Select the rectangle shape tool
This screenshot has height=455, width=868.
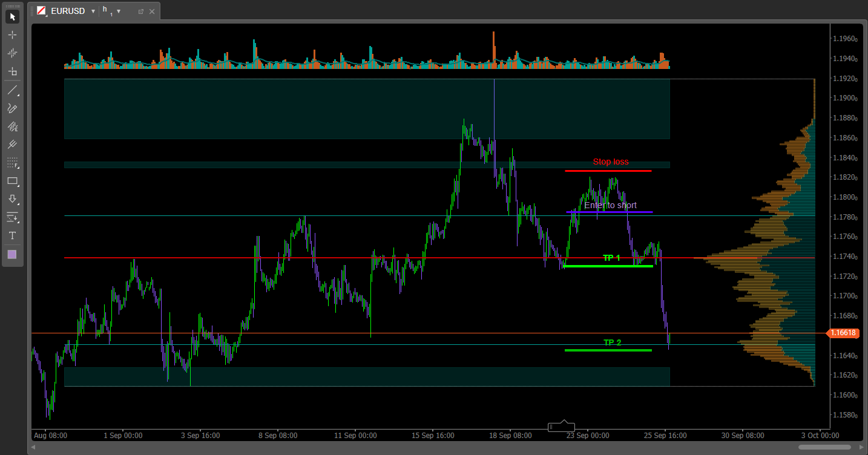[x=12, y=181]
